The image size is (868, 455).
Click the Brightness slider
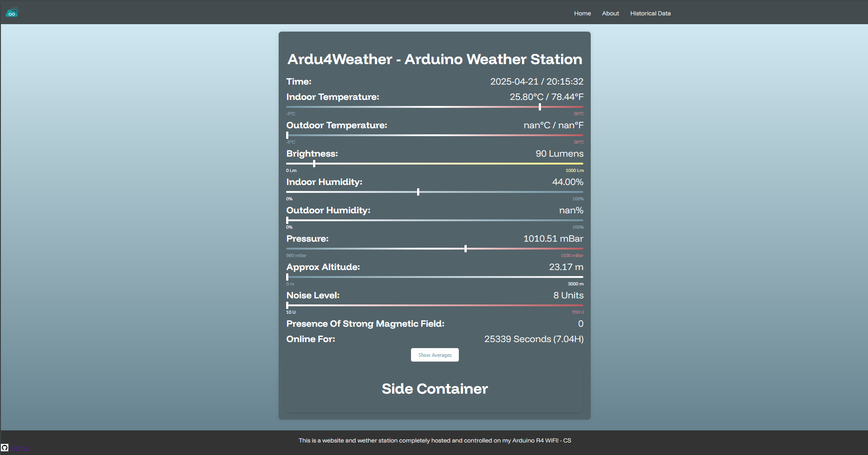[435, 164]
